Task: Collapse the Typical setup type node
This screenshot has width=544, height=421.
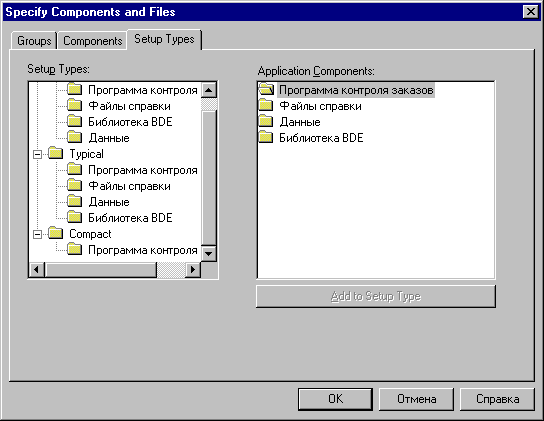Action: pos(37,154)
